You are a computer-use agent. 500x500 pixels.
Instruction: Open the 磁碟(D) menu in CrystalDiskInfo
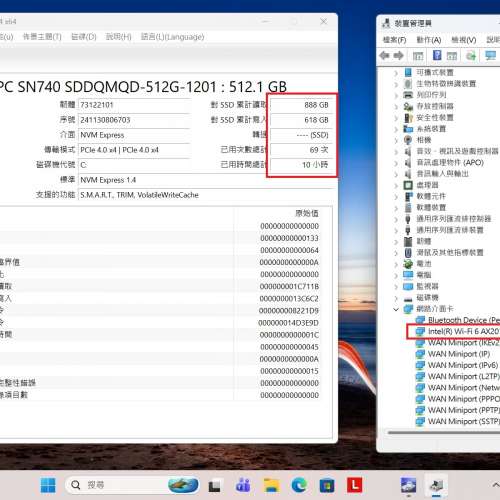click(84, 37)
